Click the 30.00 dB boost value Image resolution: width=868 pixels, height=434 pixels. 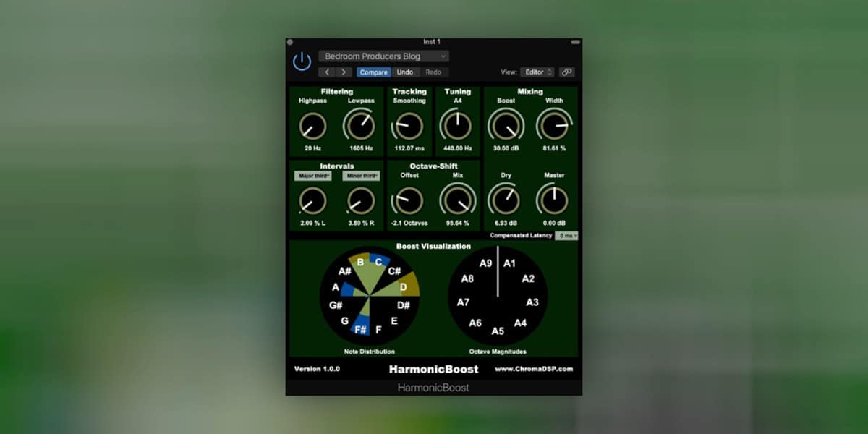(x=506, y=148)
